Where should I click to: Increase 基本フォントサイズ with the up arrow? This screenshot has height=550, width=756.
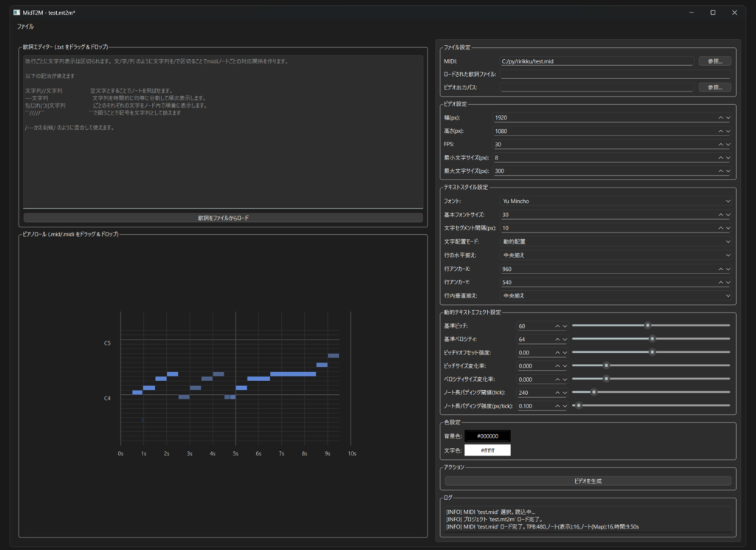[x=720, y=215]
